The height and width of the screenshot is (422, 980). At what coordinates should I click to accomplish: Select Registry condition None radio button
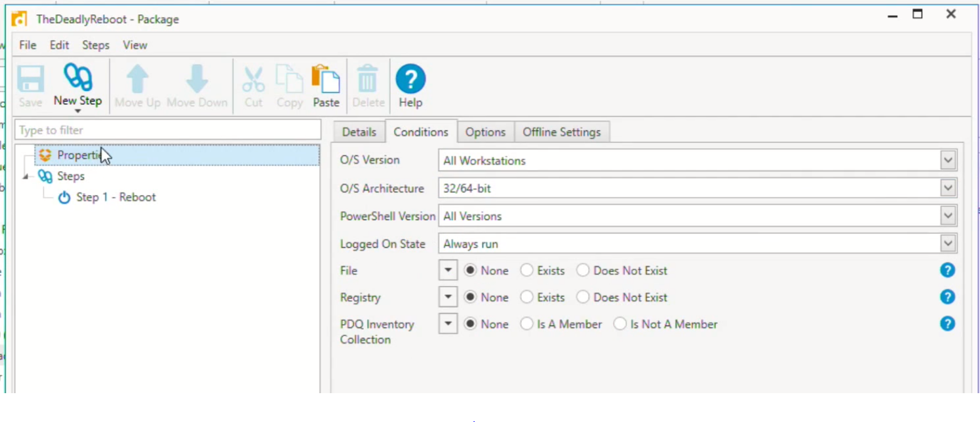(x=469, y=297)
